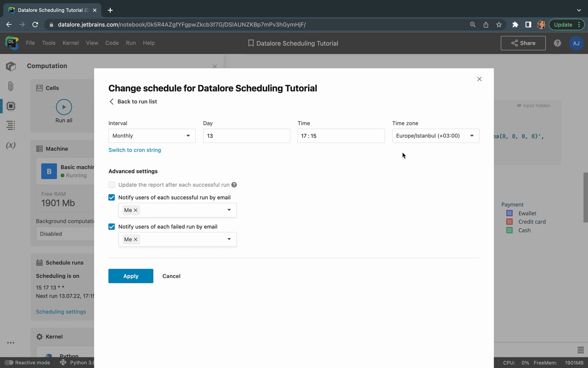Toggle the Reactive mode switch
The width and height of the screenshot is (588, 368).
click(x=9, y=362)
